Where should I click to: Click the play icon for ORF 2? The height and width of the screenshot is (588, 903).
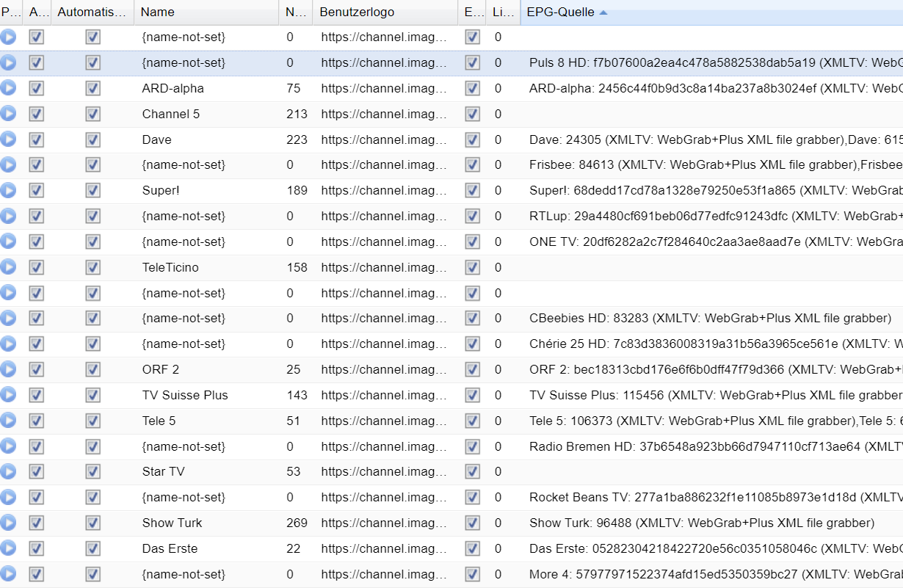(x=8, y=369)
